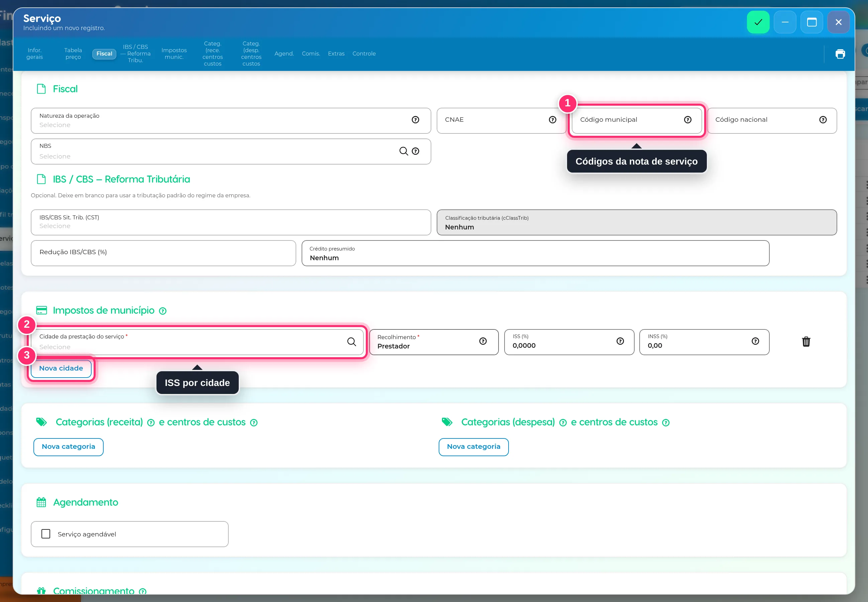Open Classificação tributária (cClassTrib) field

click(637, 222)
